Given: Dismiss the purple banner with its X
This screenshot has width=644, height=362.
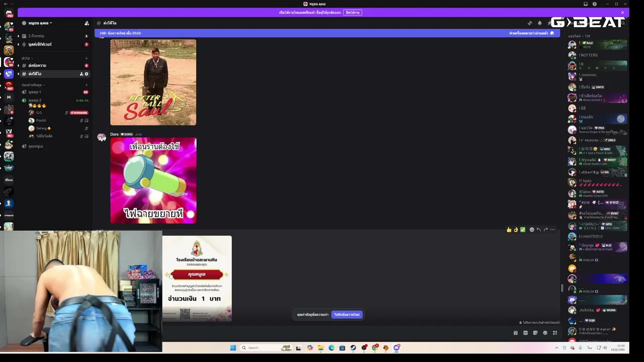Looking at the screenshot, I should coord(622,13).
